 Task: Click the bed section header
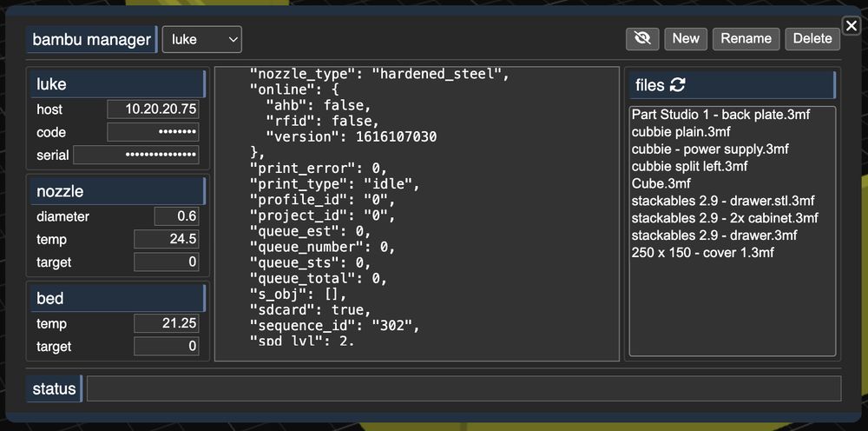click(x=118, y=298)
